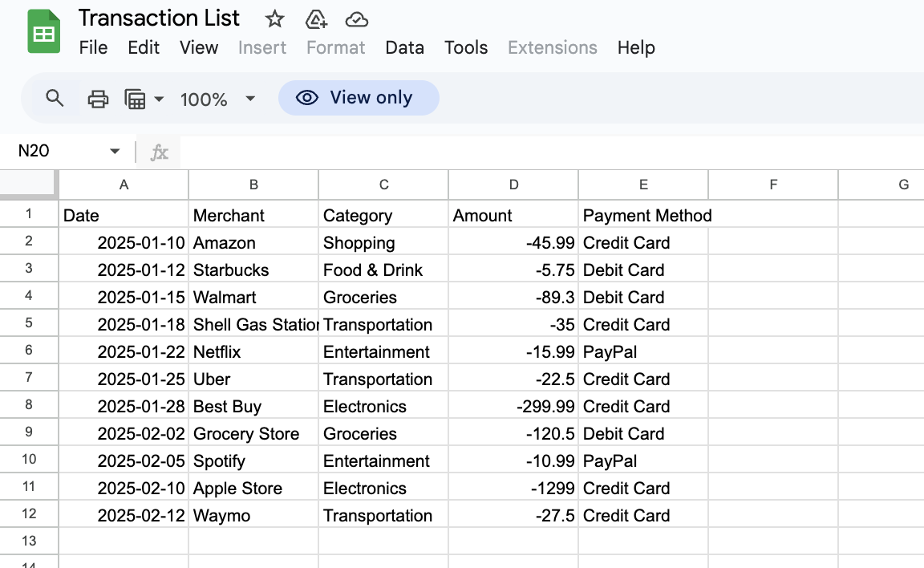Select the Best Buy merchant cell
This screenshot has width=924, height=568.
[253, 405]
